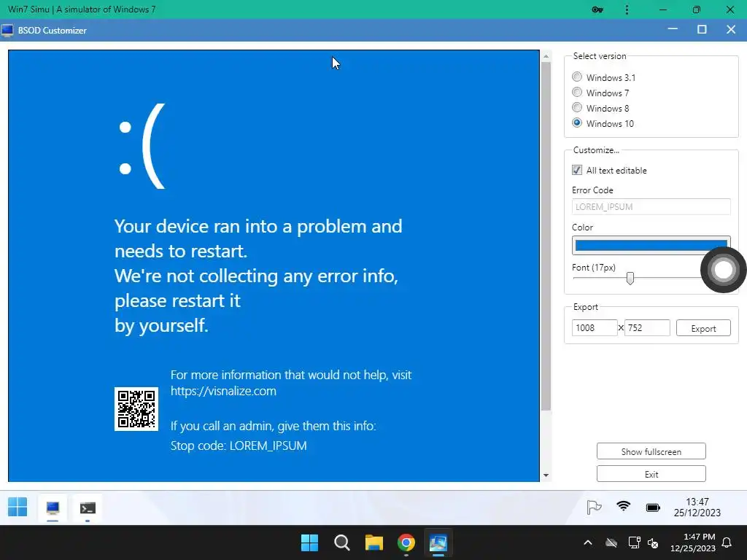Viewport: 747px width, 560px height.
Task: Click the key icon in Win7 Simu title bar
Action: coord(597,9)
